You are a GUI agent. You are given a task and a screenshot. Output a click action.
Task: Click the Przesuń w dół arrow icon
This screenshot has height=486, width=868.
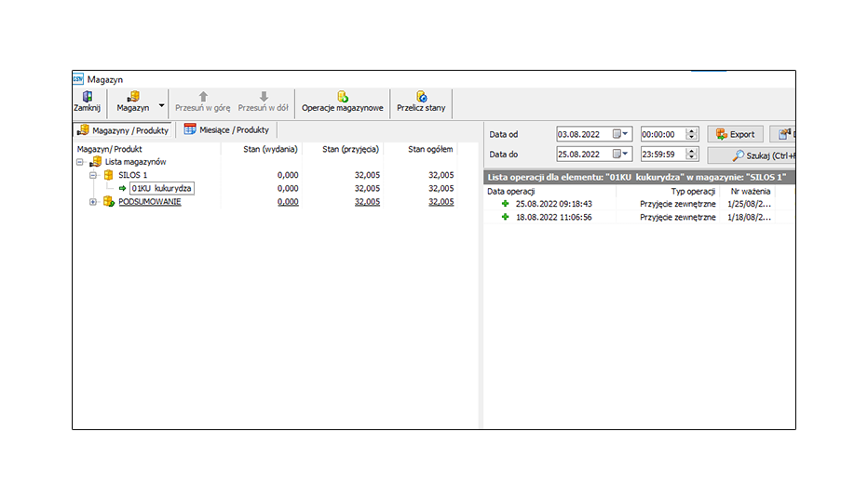point(264,97)
